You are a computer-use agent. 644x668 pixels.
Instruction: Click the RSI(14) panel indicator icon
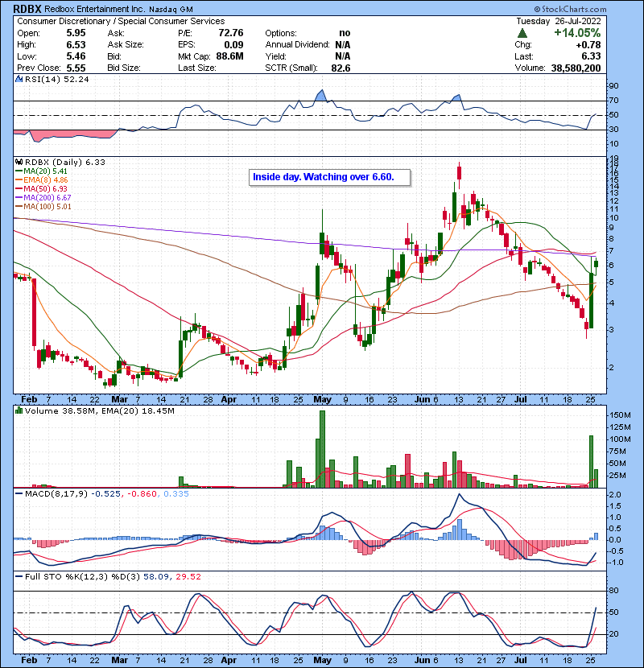[19, 79]
